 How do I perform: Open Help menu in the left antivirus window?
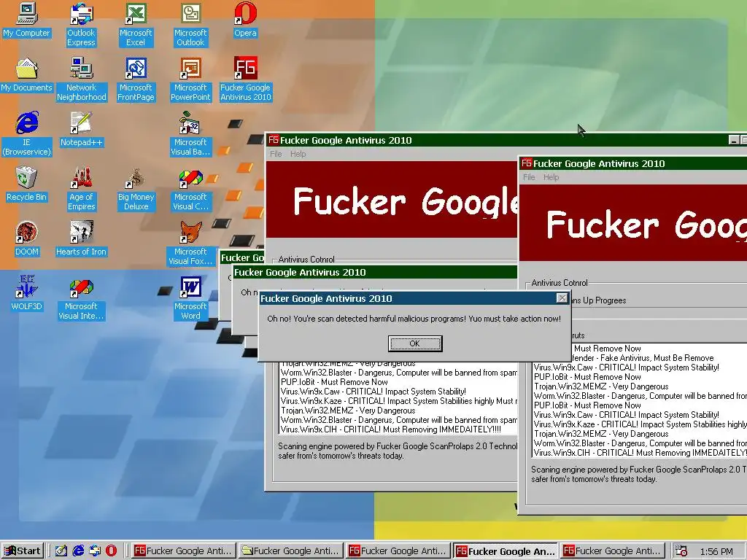[x=298, y=154]
